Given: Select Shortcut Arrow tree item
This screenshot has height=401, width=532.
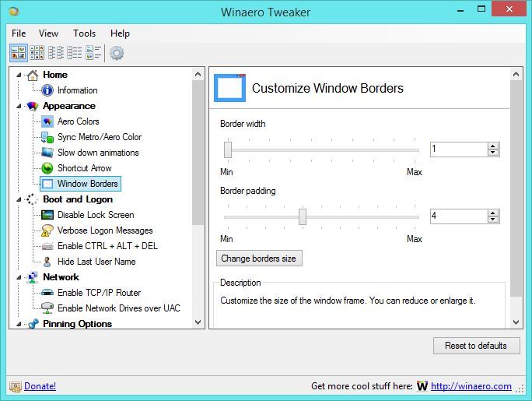Looking at the screenshot, I should point(85,168).
